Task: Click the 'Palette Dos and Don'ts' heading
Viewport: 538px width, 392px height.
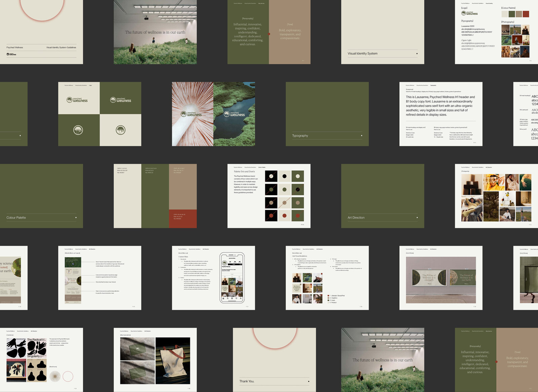Action: 244,171
